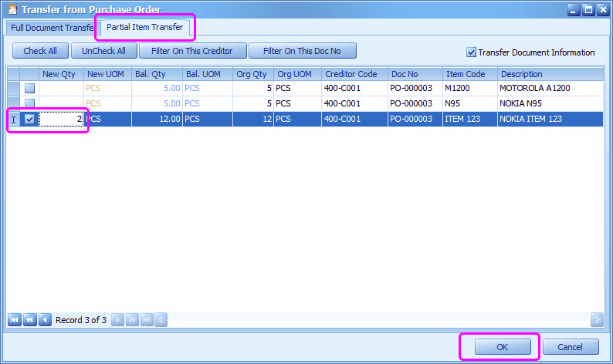Edit New Qty field of ITEM 123
The height and width of the screenshot is (364, 613).
(x=62, y=120)
